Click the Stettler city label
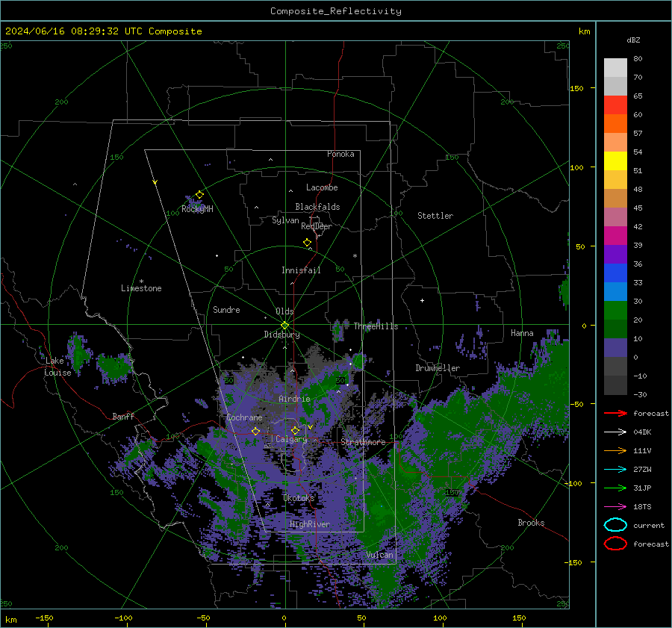 pyautogui.click(x=435, y=216)
